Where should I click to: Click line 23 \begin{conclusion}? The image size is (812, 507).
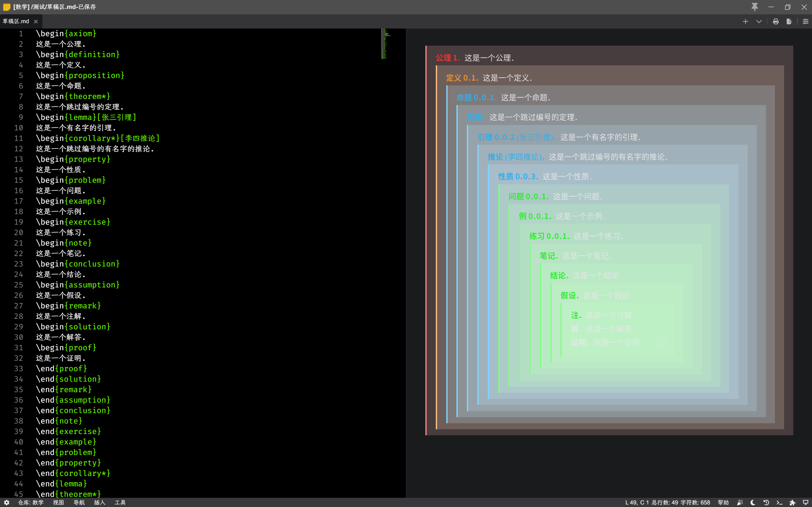point(78,264)
